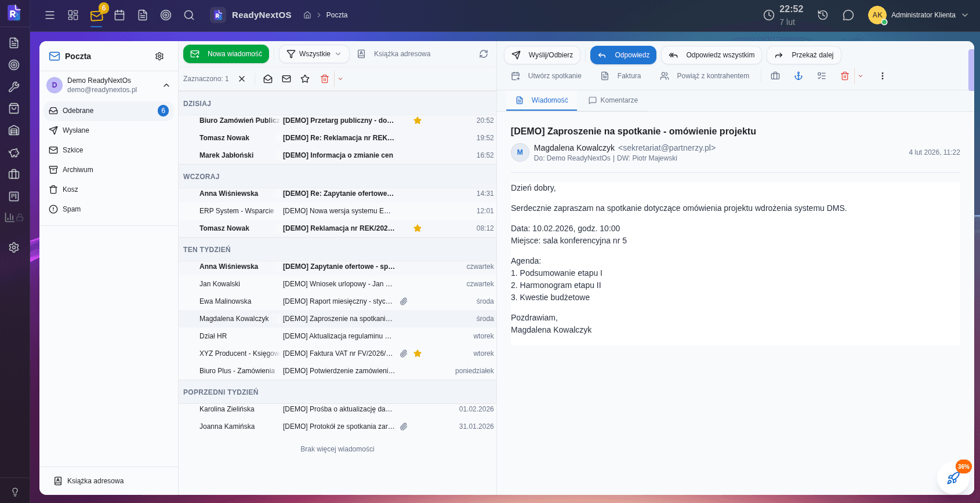Click the Nowa wiadomość button
980x503 pixels.
tap(226, 54)
